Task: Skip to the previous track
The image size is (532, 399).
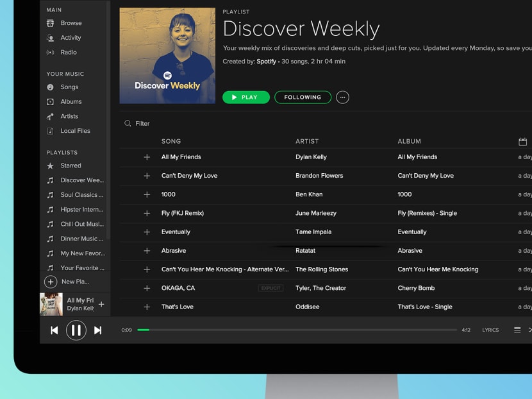Action: coord(54,330)
